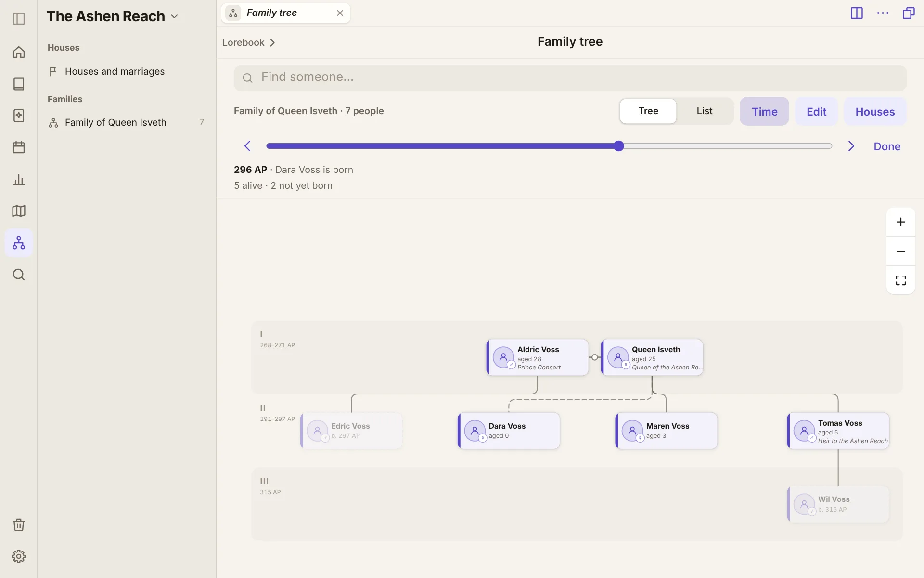924x578 pixels.
Task: Select the Aldric Voss person card
Action: [538, 357]
